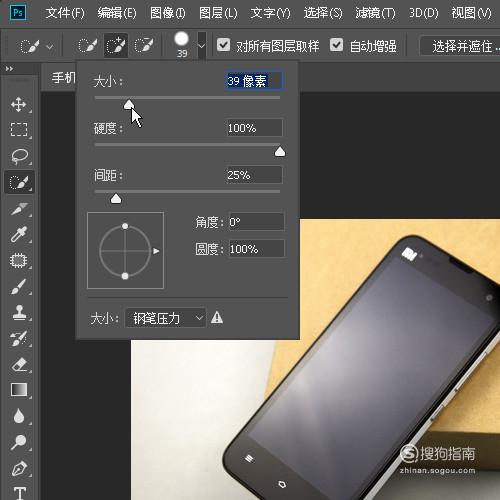The height and width of the screenshot is (500, 500).
Task: Choose New Selection mode icon
Action: tap(87, 46)
